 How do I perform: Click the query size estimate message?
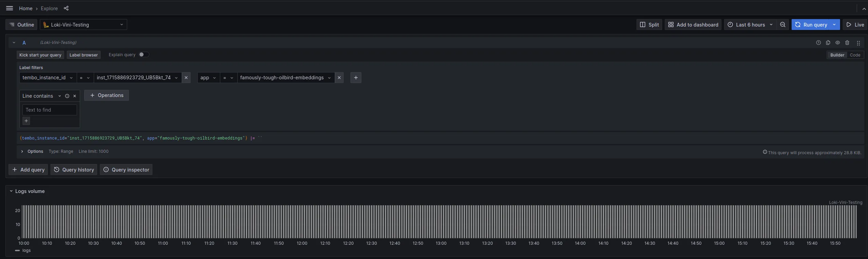[812, 152]
